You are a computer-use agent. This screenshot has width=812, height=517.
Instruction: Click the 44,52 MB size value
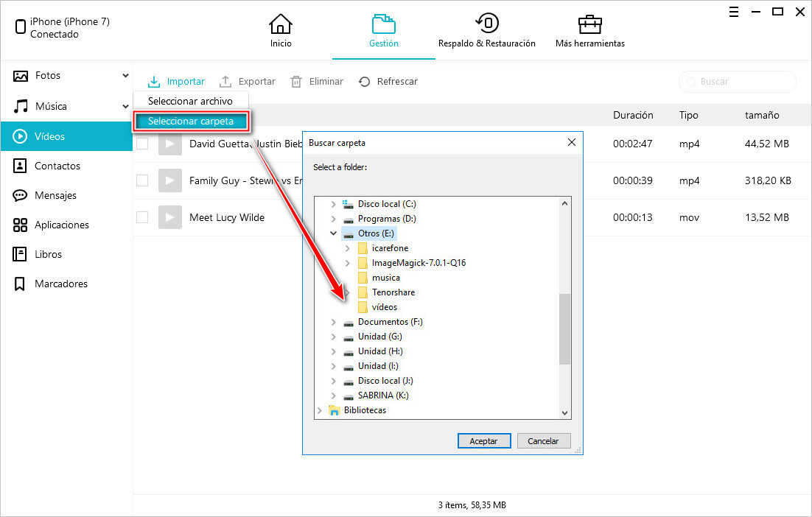tap(766, 144)
